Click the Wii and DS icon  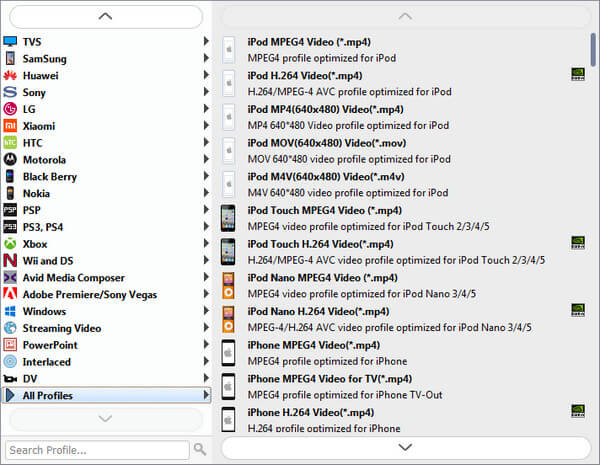pyautogui.click(x=10, y=261)
